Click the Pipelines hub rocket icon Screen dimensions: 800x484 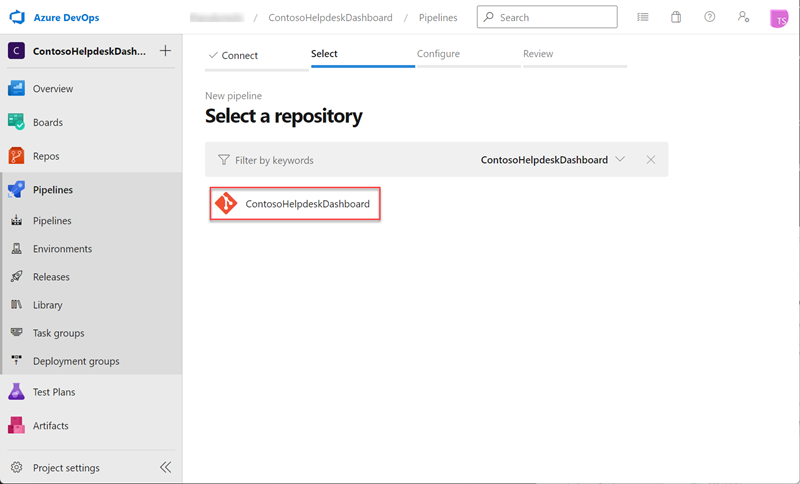16,189
